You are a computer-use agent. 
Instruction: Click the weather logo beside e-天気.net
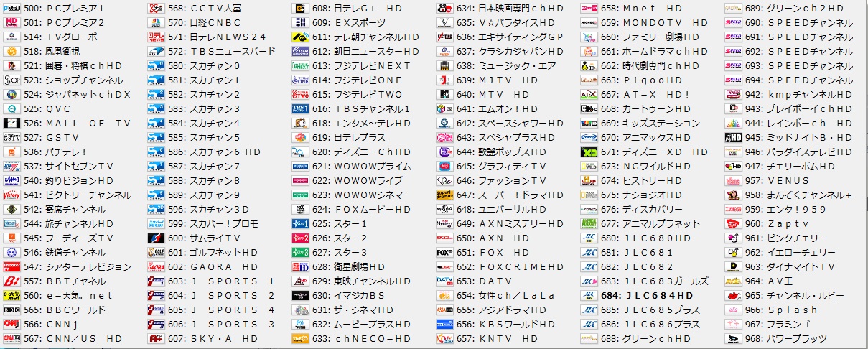(x=11, y=295)
